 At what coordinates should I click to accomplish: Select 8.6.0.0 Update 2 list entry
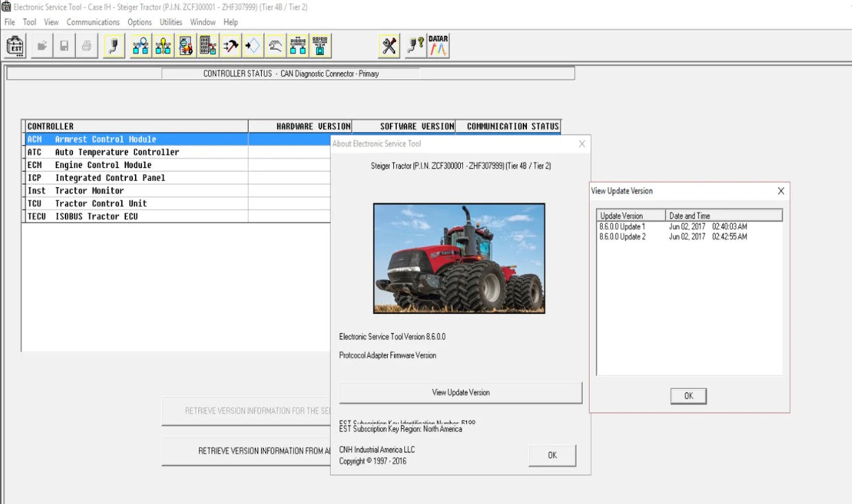coord(623,237)
